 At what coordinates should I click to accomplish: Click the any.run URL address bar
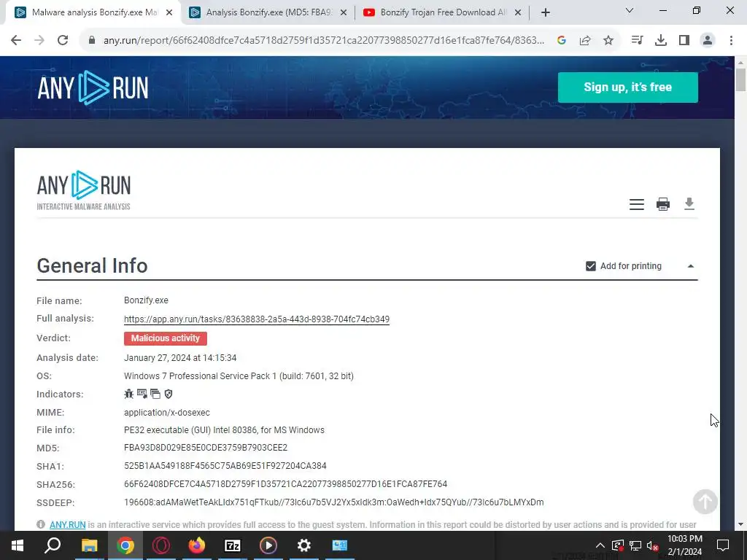pyautogui.click(x=324, y=41)
